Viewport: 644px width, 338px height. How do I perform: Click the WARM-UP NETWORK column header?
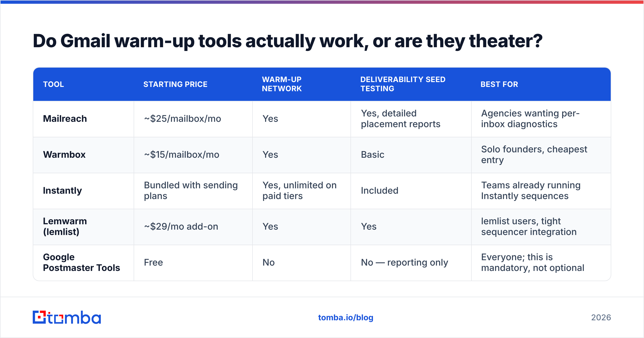(x=282, y=84)
